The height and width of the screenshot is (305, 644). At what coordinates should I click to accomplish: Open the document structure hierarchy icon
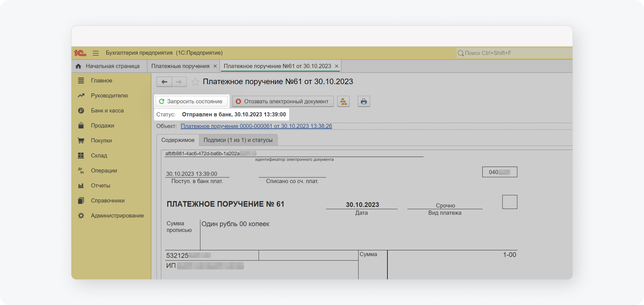pos(344,101)
